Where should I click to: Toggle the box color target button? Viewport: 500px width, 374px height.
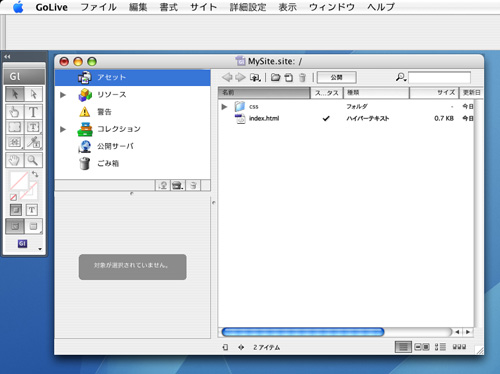[16, 210]
